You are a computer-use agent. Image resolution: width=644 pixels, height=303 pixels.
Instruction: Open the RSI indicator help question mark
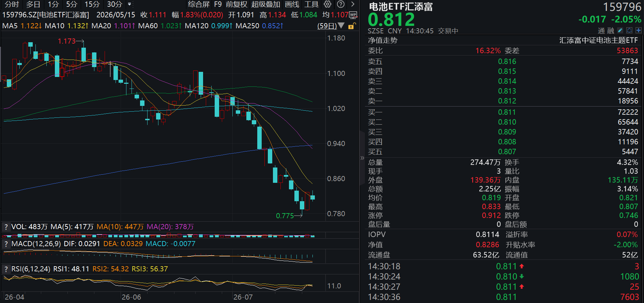click(x=6, y=269)
